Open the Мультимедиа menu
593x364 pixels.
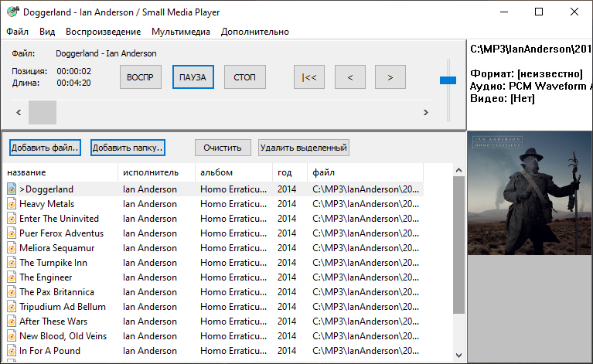(x=181, y=32)
